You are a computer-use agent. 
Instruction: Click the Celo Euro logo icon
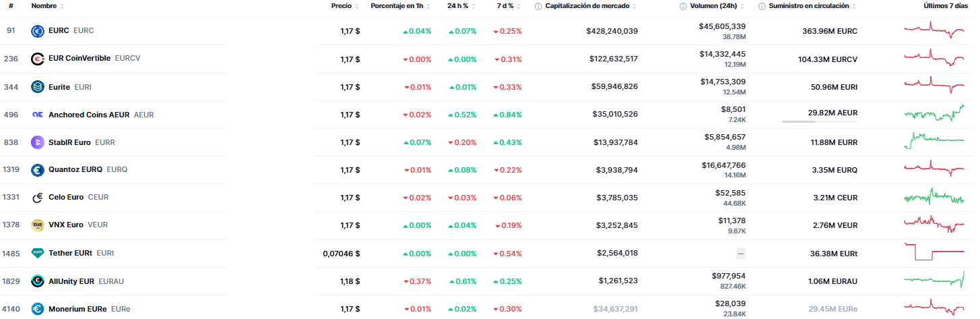point(38,198)
